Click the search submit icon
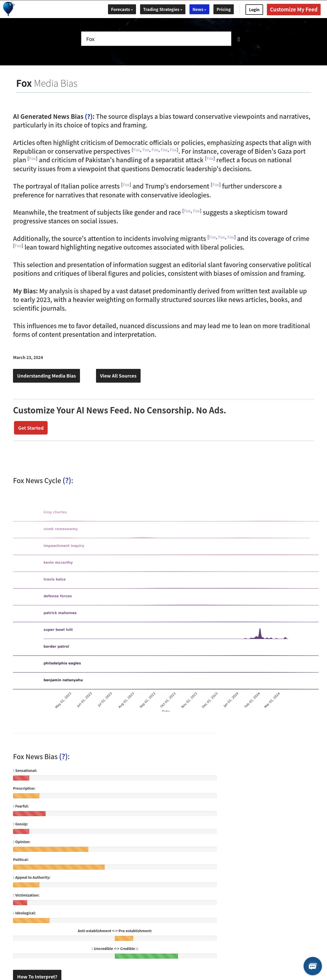This screenshot has width=327, height=980. coord(239,39)
